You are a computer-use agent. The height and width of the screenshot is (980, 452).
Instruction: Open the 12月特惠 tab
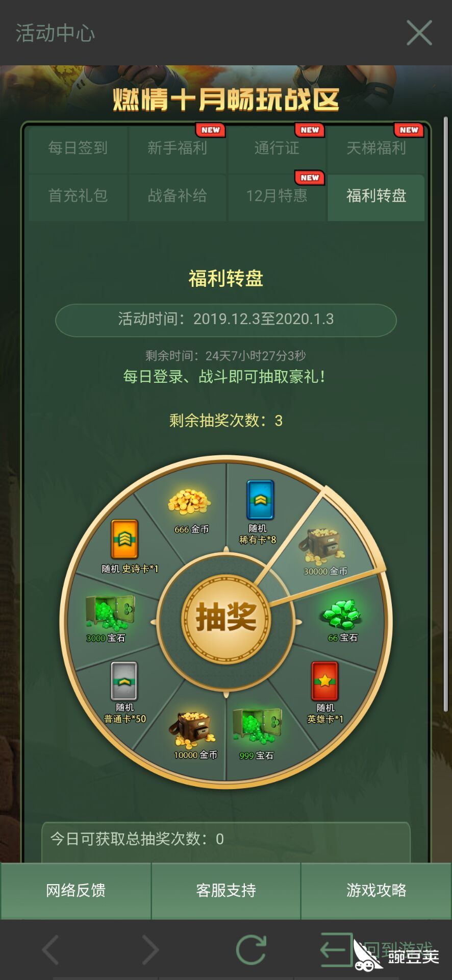[277, 195]
